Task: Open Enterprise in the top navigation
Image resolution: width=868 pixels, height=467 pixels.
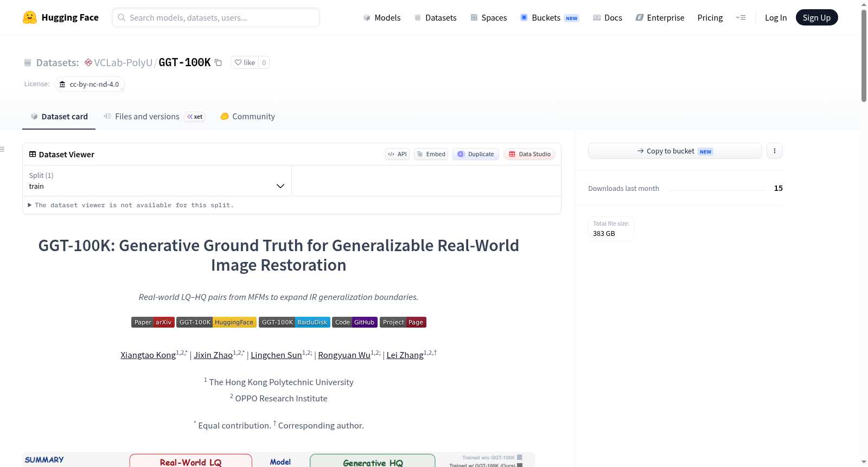Action: click(660, 17)
